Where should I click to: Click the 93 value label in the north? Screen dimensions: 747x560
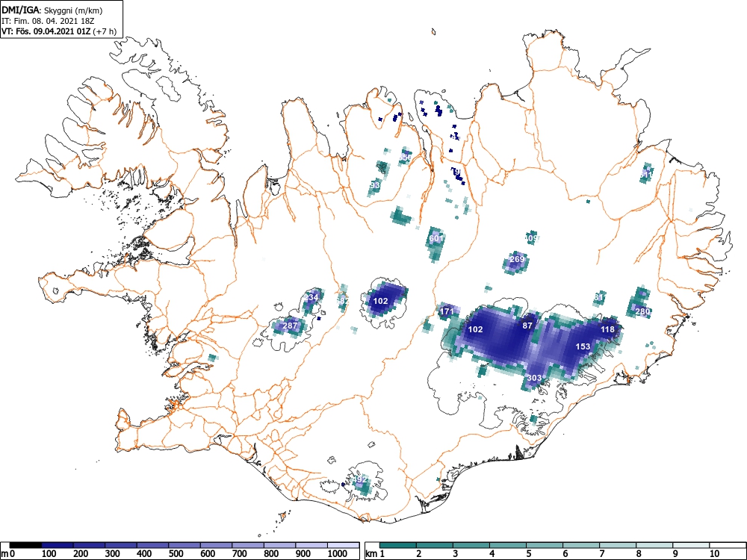tap(376, 185)
